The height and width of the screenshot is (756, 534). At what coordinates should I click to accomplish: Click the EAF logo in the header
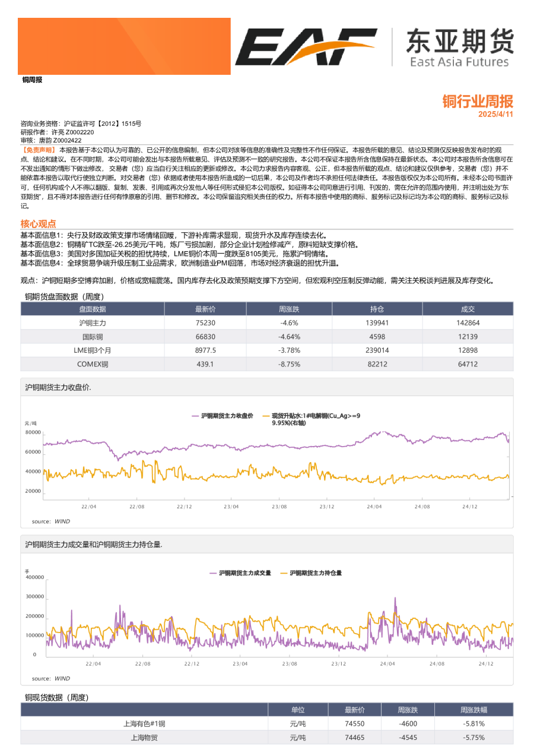[x=306, y=47]
